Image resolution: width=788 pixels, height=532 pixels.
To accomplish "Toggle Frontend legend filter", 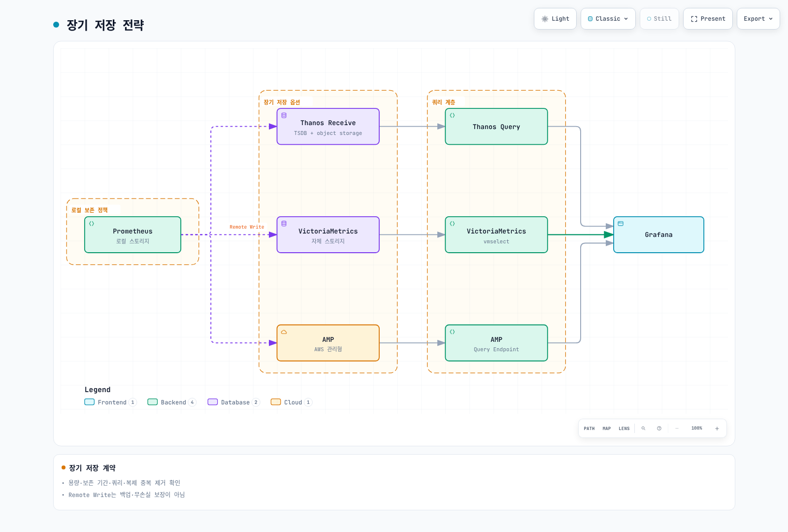I will tap(110, 402).
